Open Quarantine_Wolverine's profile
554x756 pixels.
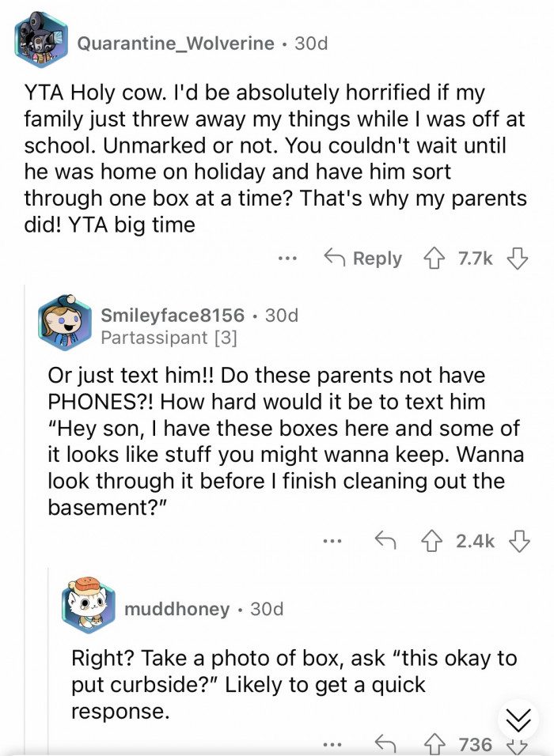tap(175, 44)
